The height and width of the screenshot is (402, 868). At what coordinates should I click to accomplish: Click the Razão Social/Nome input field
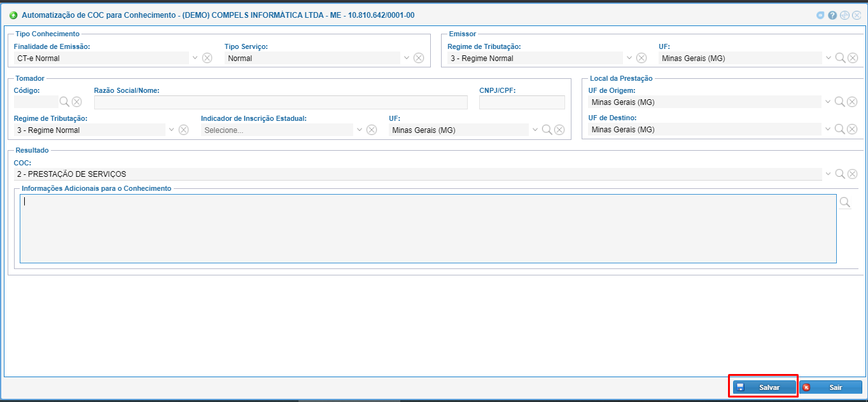coord(281,102)
